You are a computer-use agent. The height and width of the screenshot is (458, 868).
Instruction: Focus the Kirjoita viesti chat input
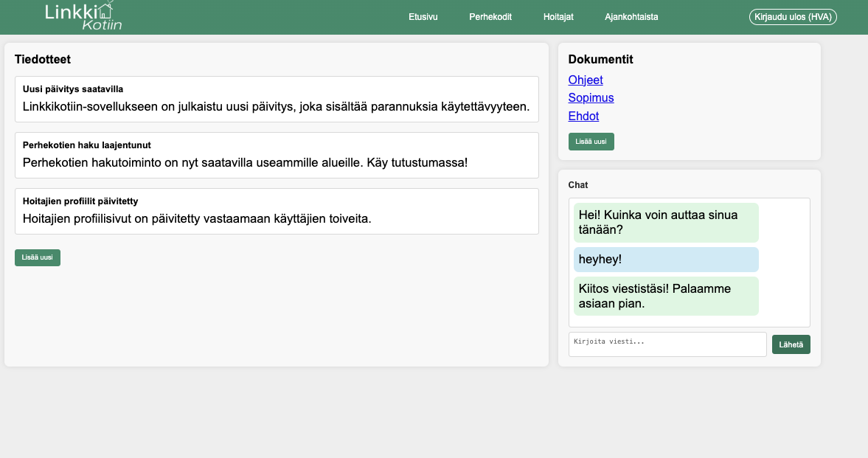[x=667, y=344]
